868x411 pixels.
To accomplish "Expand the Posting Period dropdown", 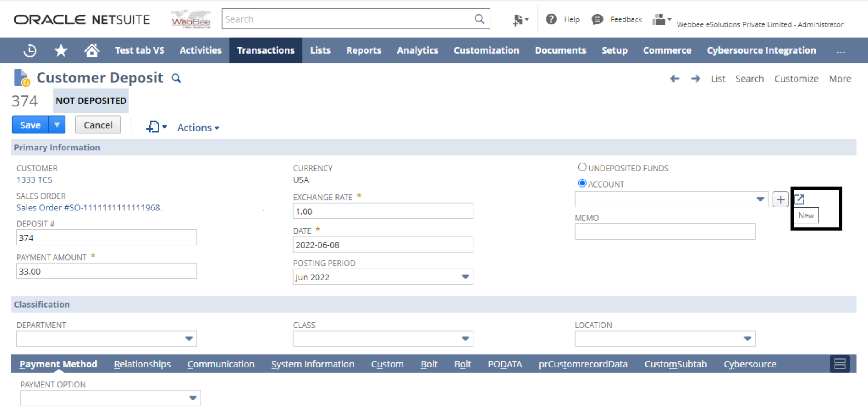I will click(465, 277).
